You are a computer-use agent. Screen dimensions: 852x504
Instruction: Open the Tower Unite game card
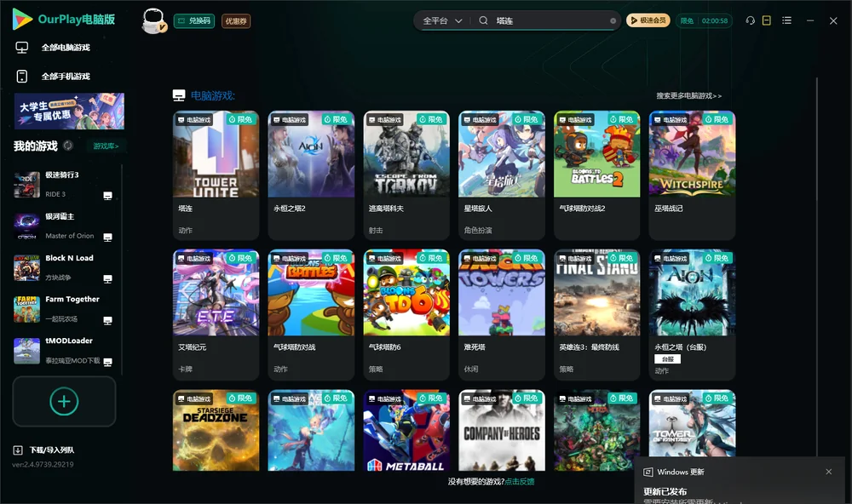216,175
